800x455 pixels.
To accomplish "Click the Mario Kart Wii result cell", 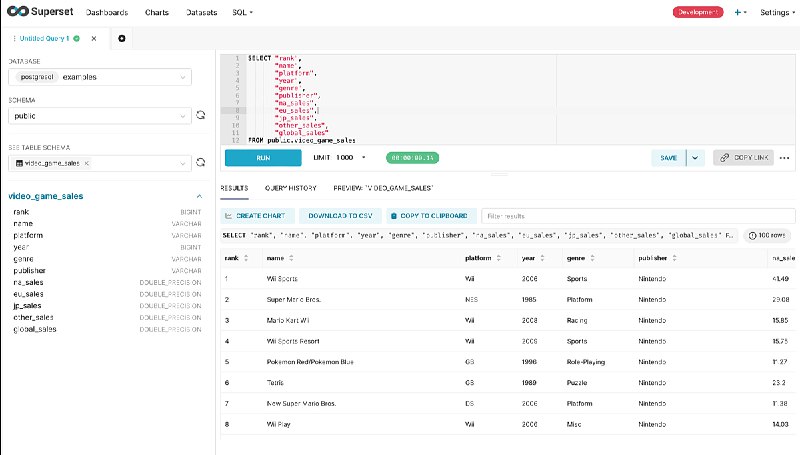I will 288,320.
